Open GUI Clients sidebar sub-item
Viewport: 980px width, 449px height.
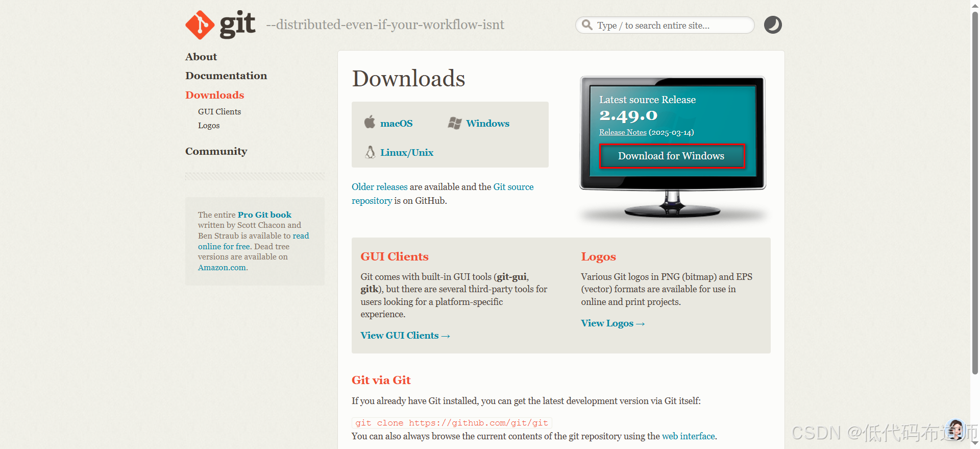click(219, 111)
